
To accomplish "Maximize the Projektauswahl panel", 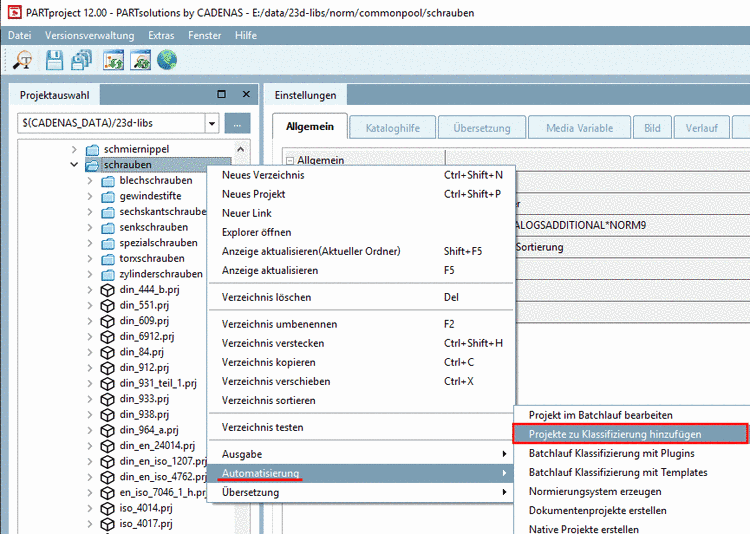I will 221,94.
